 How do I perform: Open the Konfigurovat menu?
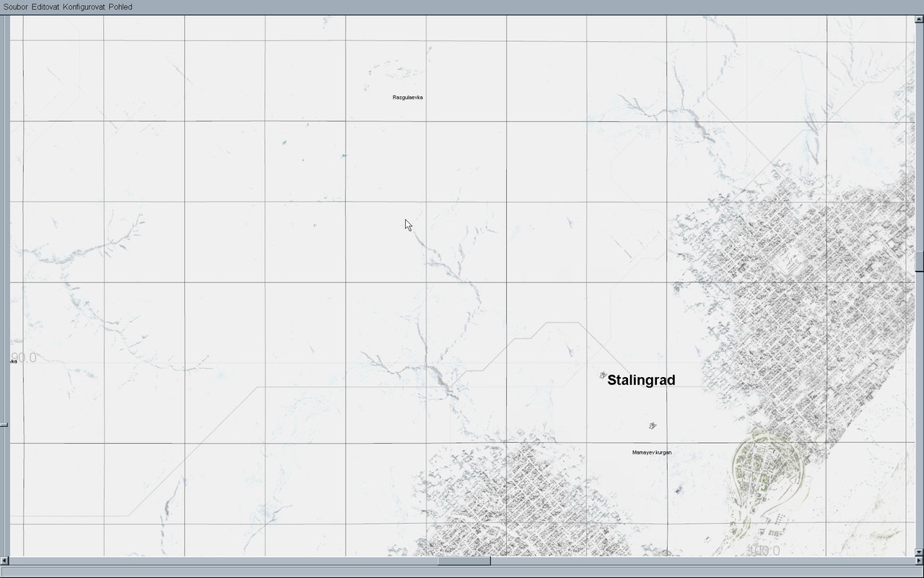pyautogui.click(x=84, y=7)
